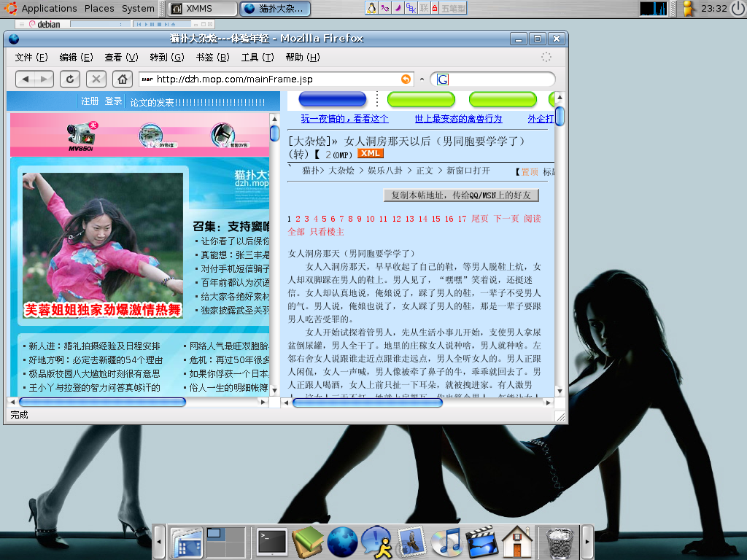Open the clapperboard movie player dock icon

point(481,542)
